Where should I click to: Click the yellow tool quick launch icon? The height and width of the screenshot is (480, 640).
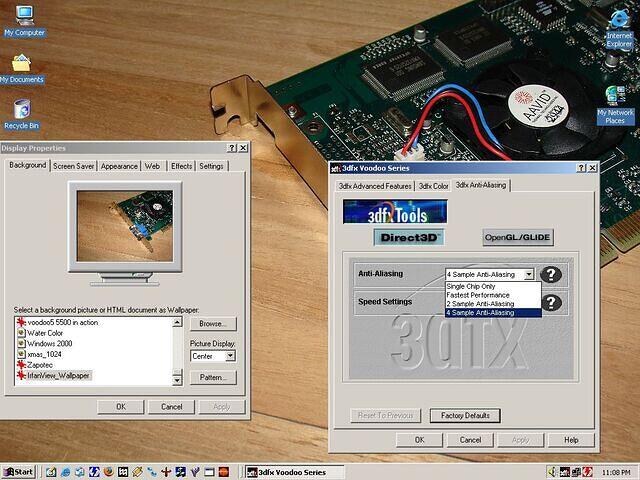click(x=138, y=472)
